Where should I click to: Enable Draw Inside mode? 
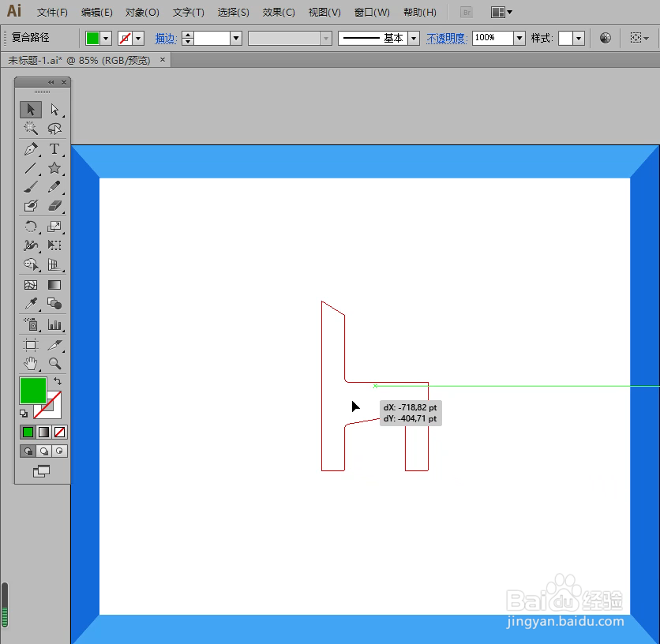point(59,451)
